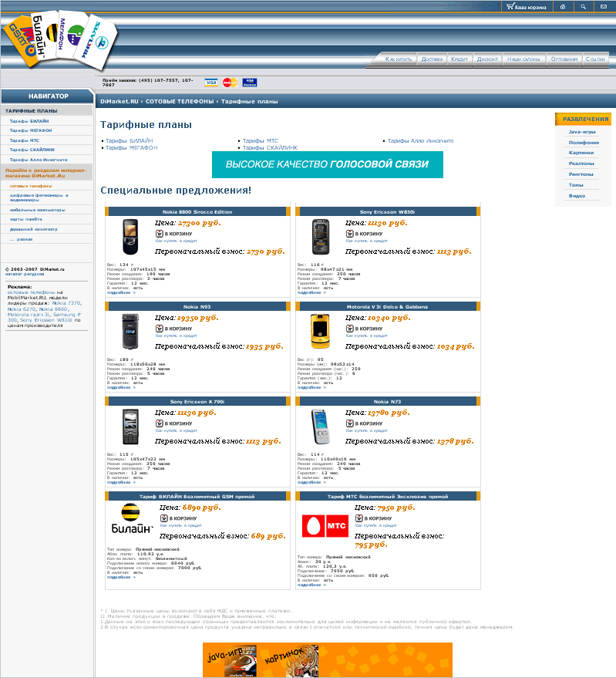
Task: Open the 'Ссылки' top menu tab
Action: pos(595,59)
